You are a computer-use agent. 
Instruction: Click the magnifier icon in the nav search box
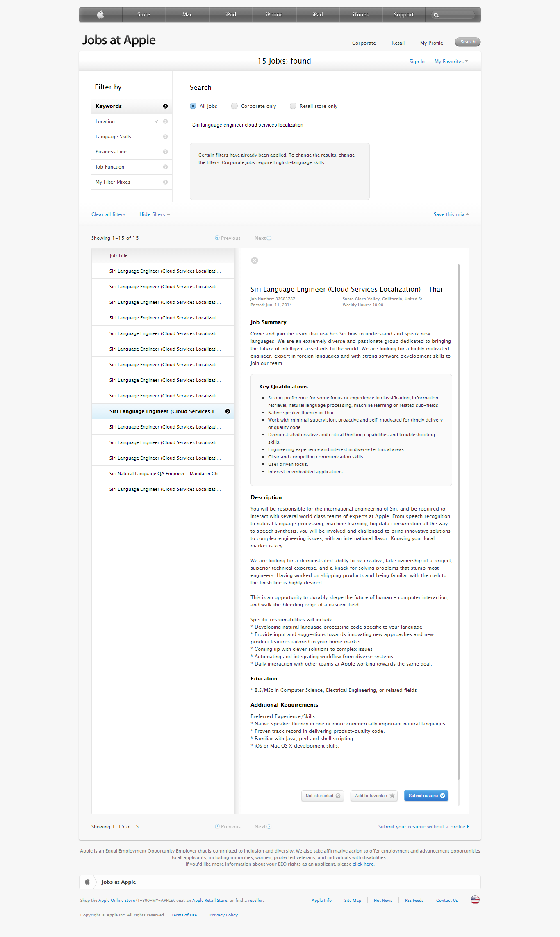pyautogui.click(x=436, y=15)
